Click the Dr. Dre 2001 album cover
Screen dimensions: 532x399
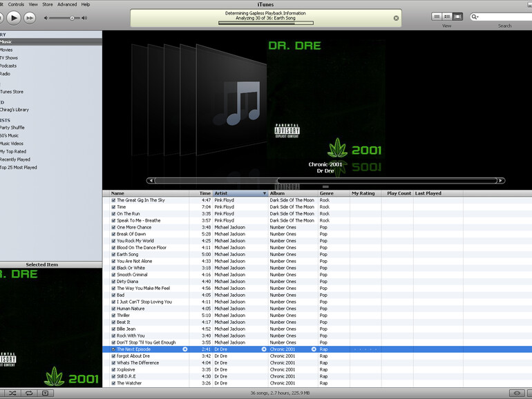tap(325, 98)
